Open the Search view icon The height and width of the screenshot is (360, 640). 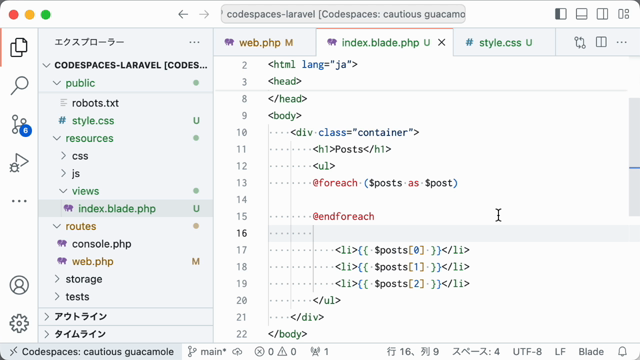(x=19, y=85)
